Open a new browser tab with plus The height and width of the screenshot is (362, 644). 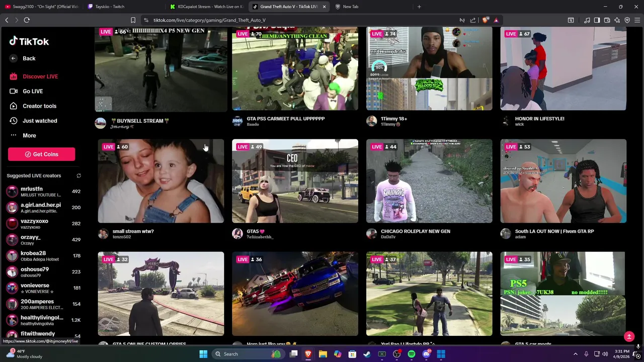pos(419,7)
